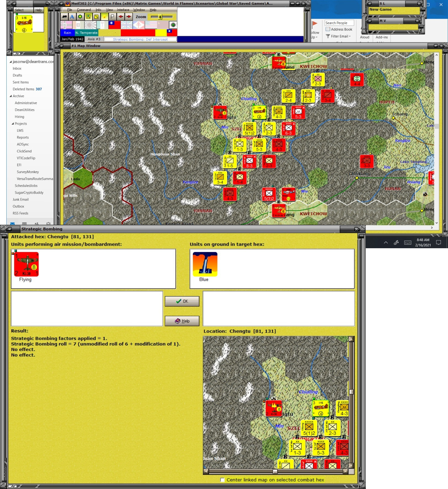The width and height of the screenshot is (448, 489).
Task: Click the Strategic Bombing: Def Intercept phase box
Action: coord(140,39)
